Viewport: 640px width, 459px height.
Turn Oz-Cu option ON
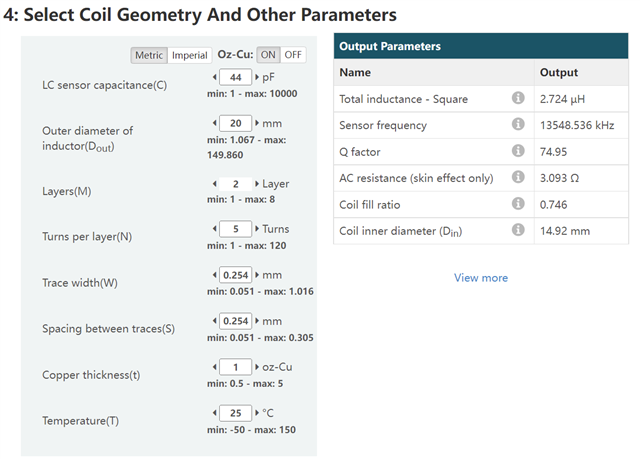(x=268, y=55)
